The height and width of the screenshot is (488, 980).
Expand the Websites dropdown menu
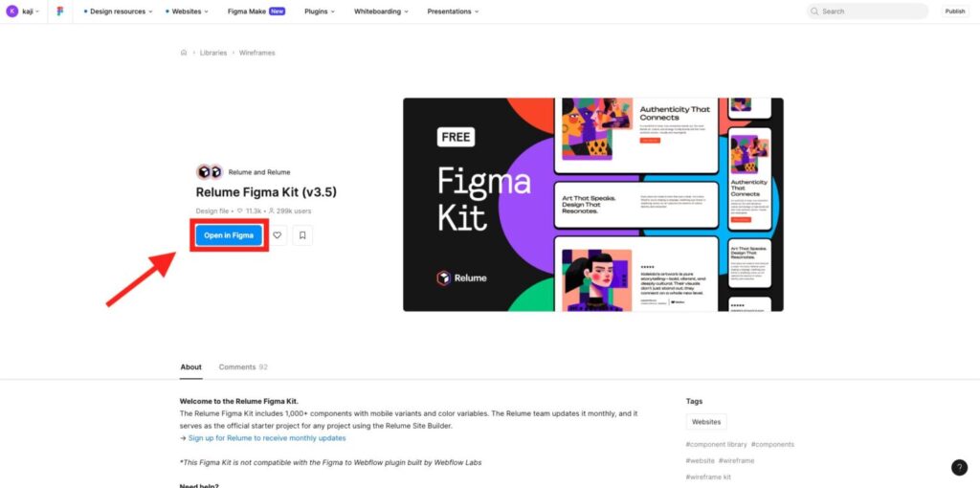(x=188, y=11)
